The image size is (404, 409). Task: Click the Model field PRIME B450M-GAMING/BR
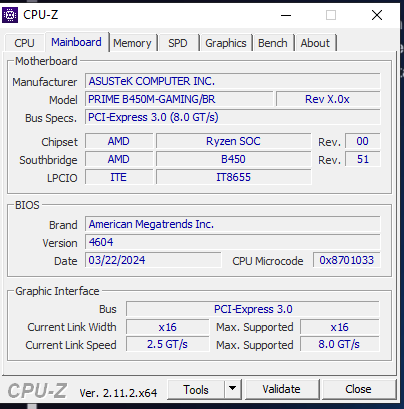179,99
